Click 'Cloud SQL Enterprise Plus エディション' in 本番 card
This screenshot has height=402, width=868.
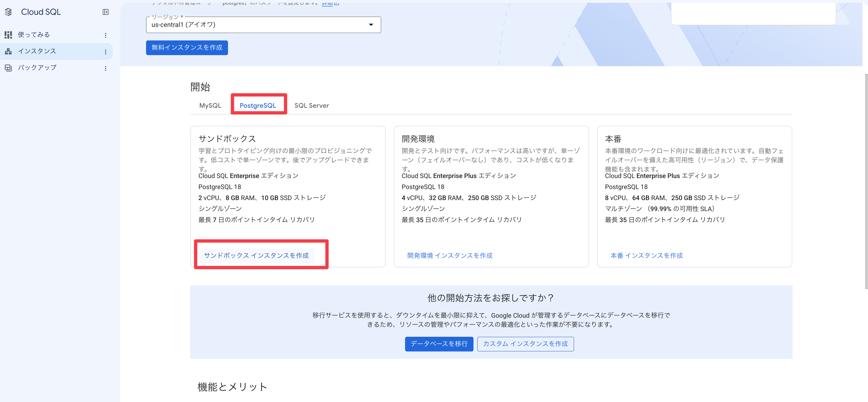662,176
